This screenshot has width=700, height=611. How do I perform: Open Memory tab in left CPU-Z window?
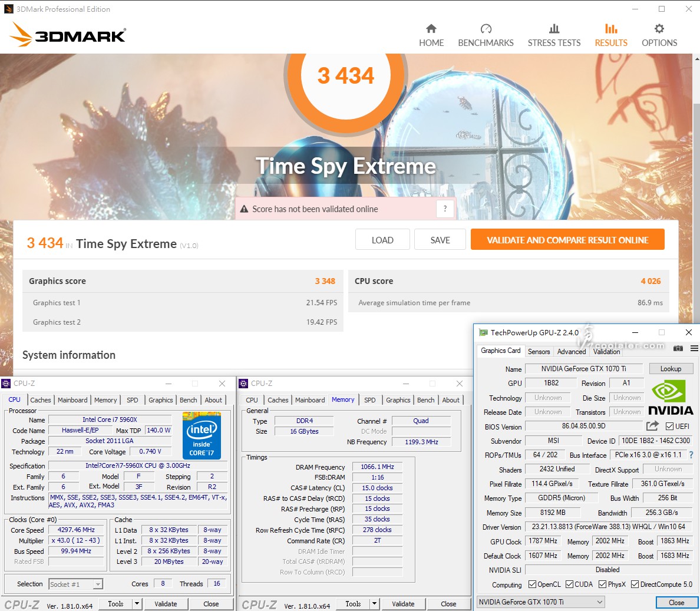click(x=105, y=400)
